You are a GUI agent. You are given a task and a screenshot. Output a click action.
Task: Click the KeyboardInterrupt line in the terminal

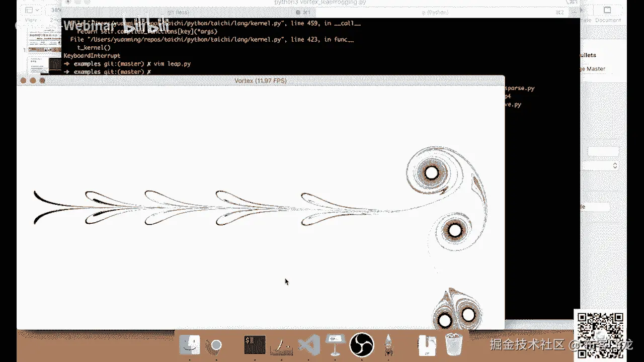click(x=92, y=56)
